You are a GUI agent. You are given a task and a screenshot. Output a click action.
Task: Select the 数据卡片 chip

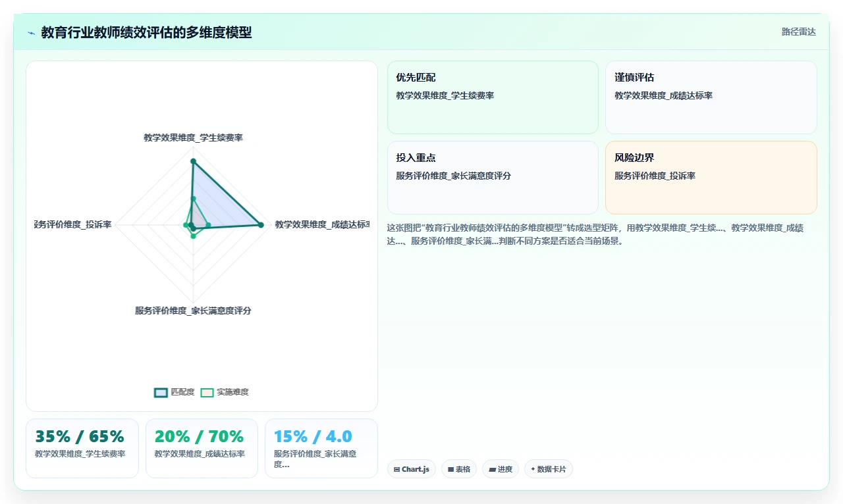pos(549,469)
